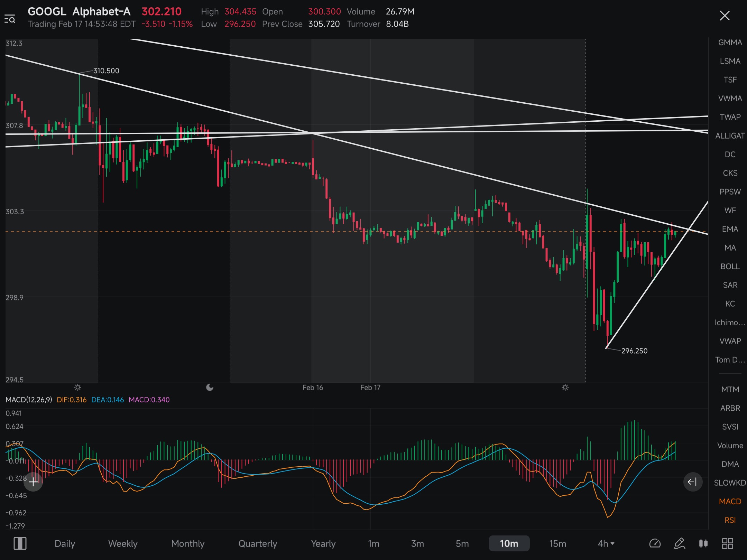Open MACD(12,26,9) parameter settings
The image size is (747, 560).
29,400
